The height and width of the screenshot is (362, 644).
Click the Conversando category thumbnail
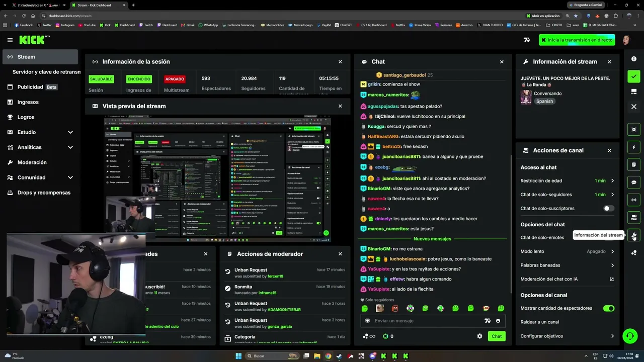tap(526, 97)
